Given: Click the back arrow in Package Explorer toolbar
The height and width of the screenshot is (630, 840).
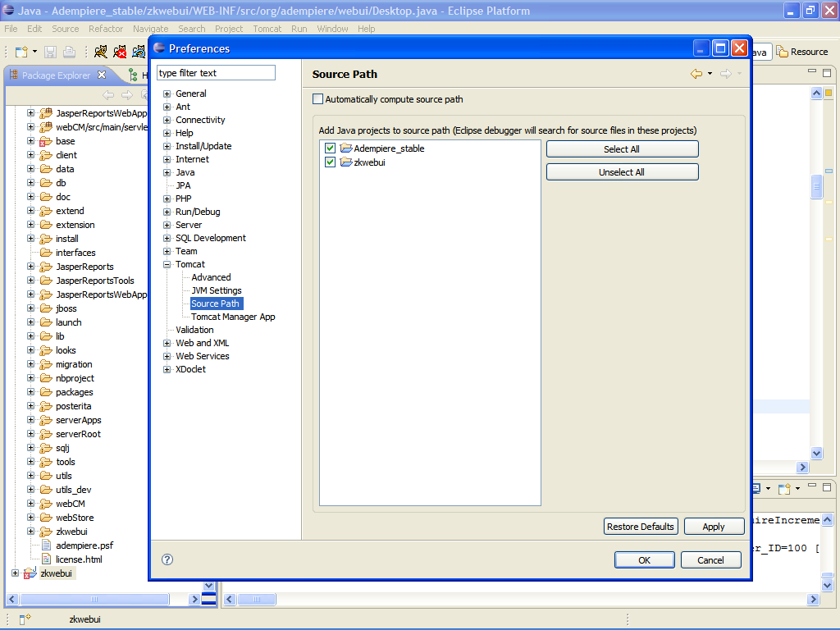Looking at the screenshot, I should click(x=108, y=95).
